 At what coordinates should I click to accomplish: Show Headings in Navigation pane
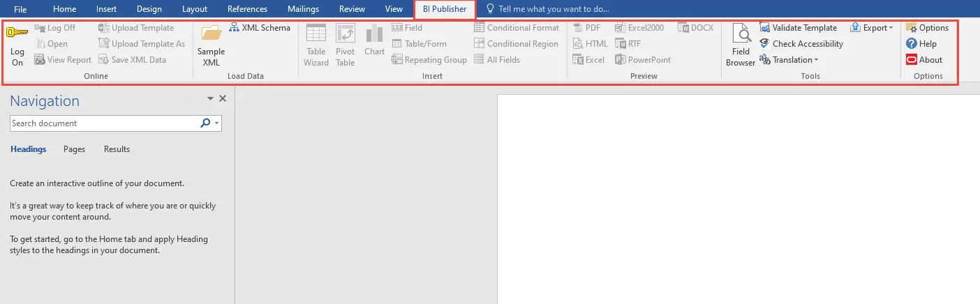point(29,149)
